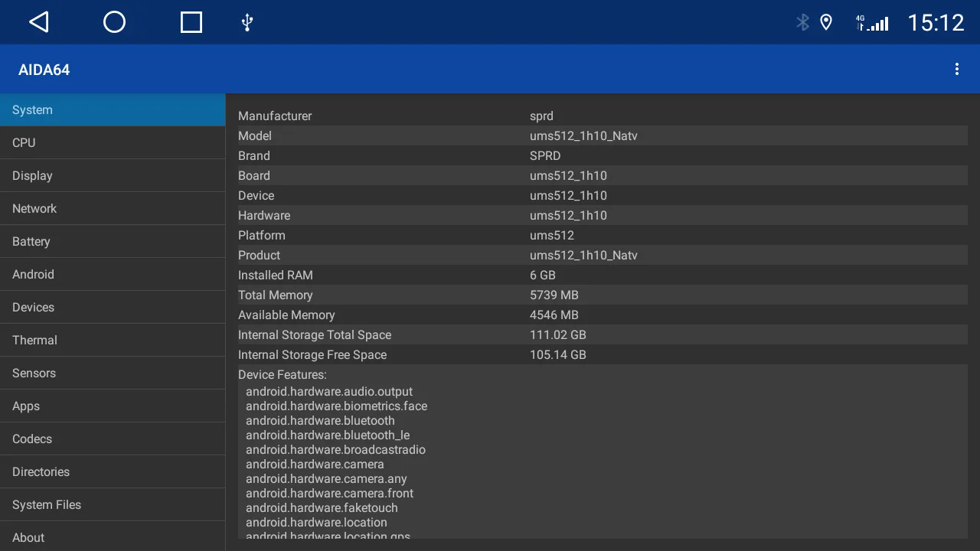Click the android.hardware.bluetooth_le feature entry
This screenshot has width=980, height=551.
coord(328,435)
